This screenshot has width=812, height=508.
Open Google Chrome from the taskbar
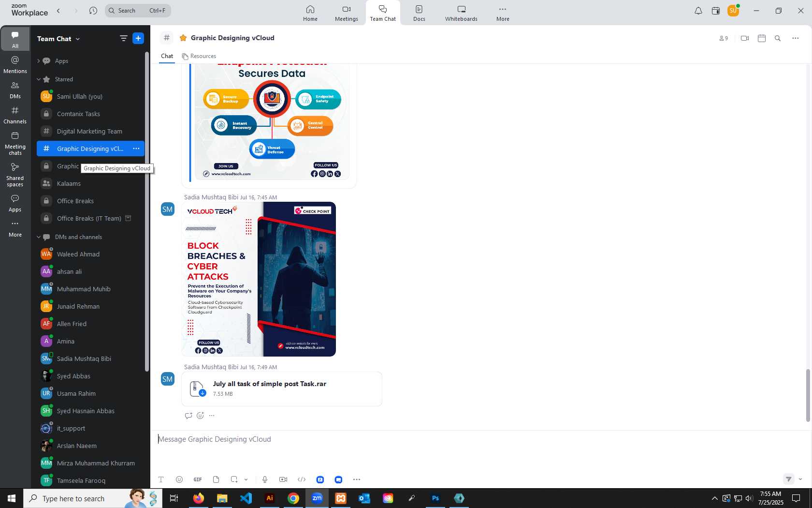tap(293, 498)
